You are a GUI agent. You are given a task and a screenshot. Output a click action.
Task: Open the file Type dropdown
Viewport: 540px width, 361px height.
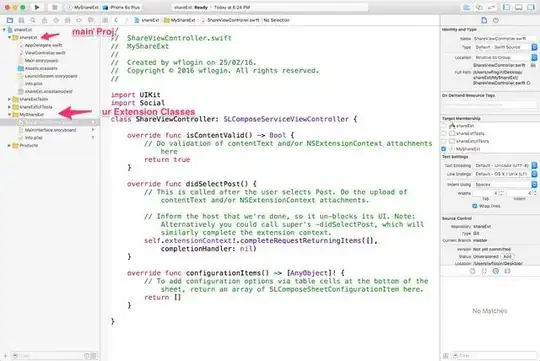[x=505, y=47]
